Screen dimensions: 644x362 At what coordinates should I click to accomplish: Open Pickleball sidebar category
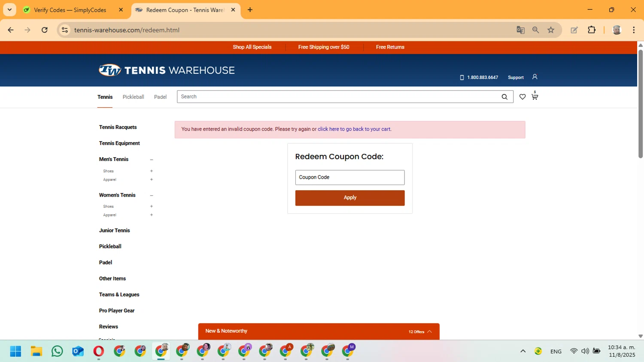point(110,246)
